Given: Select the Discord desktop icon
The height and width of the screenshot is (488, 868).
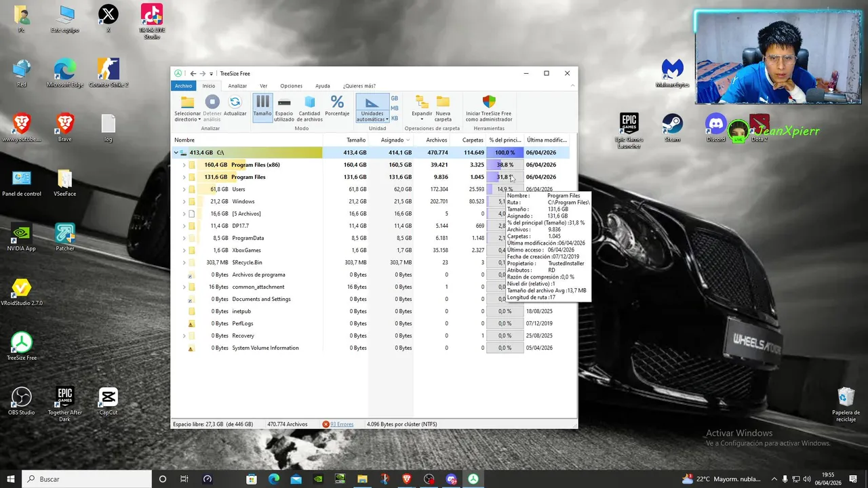Looking at the screenshot, I should tap(715, 127).
